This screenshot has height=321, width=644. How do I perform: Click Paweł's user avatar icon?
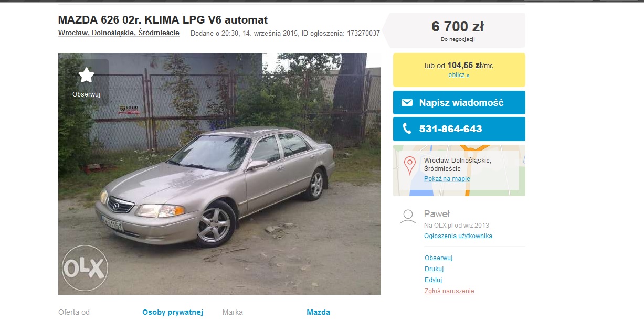tap(408, 217)
